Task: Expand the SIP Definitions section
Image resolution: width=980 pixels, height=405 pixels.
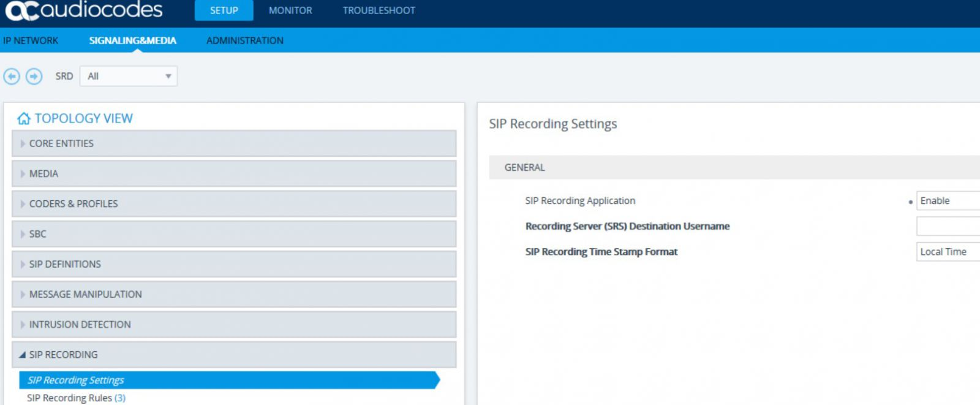Action: pyautogui.click(x=65, y=264)
